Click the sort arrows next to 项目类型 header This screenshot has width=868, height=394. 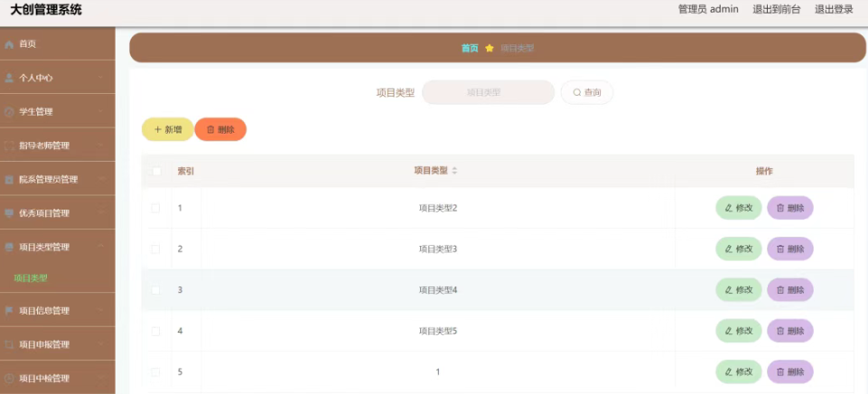(454, 171)
